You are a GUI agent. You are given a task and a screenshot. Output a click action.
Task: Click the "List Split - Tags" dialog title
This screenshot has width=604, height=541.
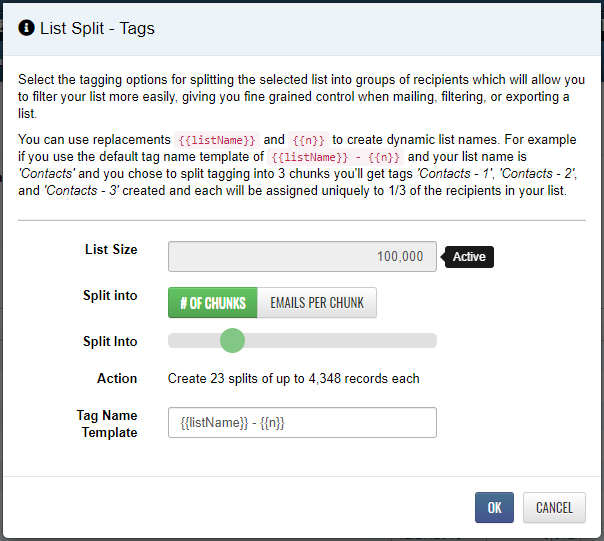(x=97, y=28)
